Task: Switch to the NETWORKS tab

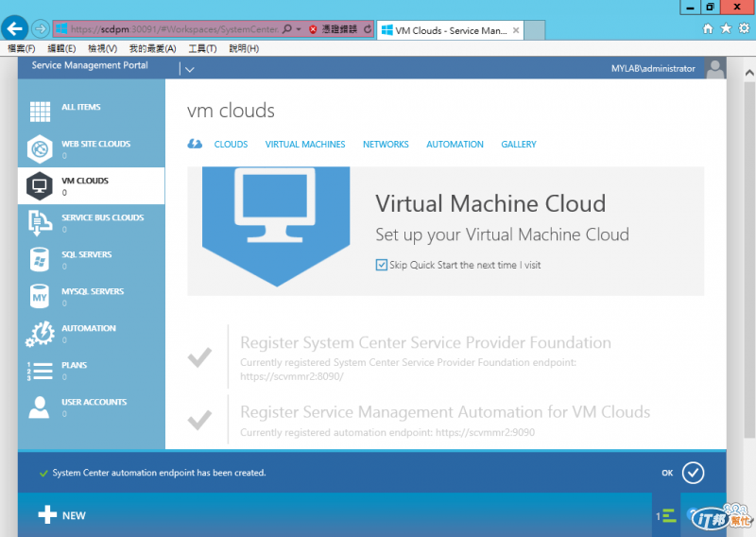Action: click(x=386, y=145)
